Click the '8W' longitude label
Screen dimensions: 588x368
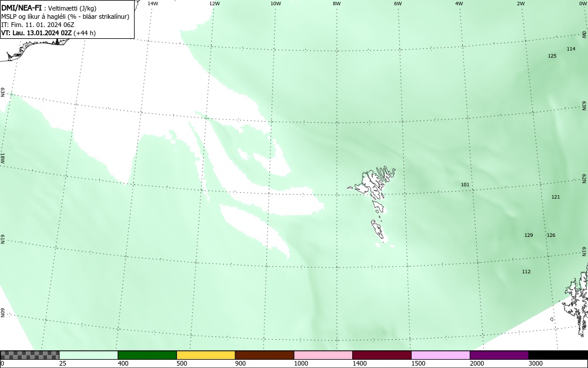[x=337, y=4]
